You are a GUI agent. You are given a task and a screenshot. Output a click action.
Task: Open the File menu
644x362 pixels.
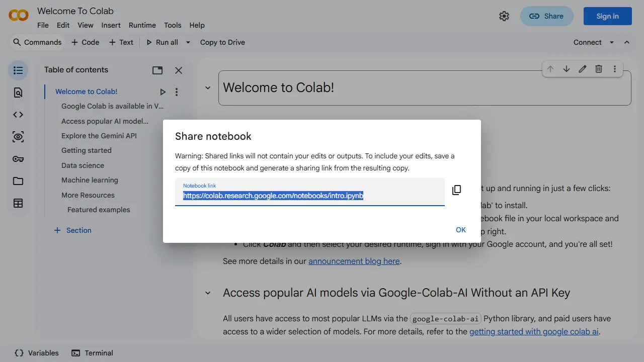(x=43, y=25)
